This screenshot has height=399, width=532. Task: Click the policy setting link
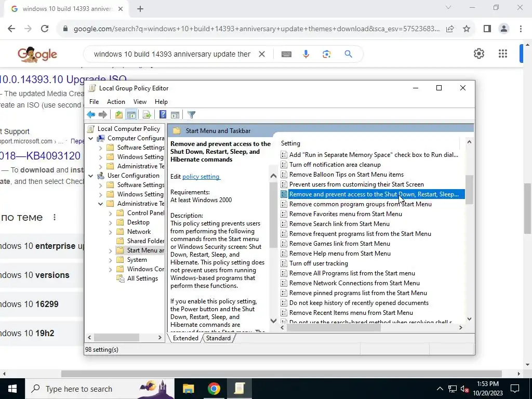pyautogui.click(x=201, y=177)
